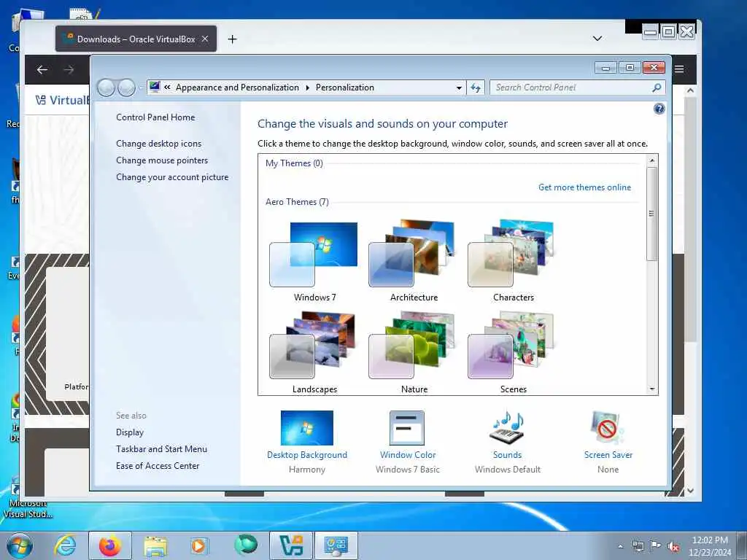
Task: Launch Internet Explorer from the taskbar
Action: click(65, 545)
